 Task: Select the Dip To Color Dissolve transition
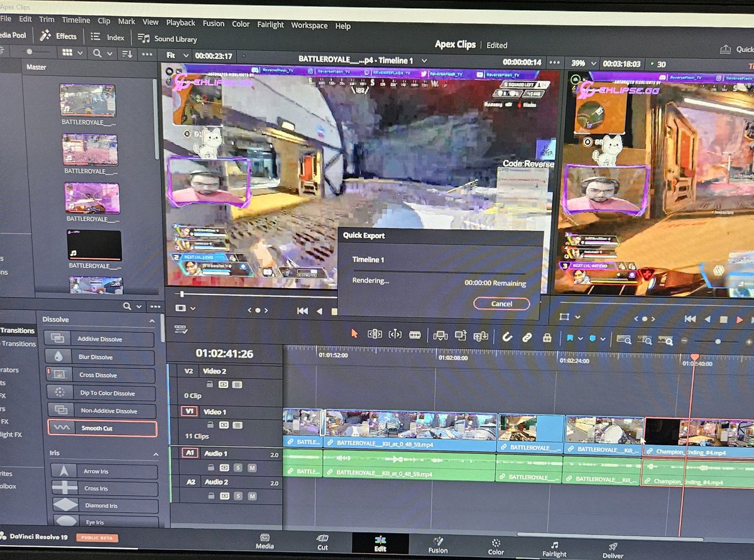pos(101,393)
